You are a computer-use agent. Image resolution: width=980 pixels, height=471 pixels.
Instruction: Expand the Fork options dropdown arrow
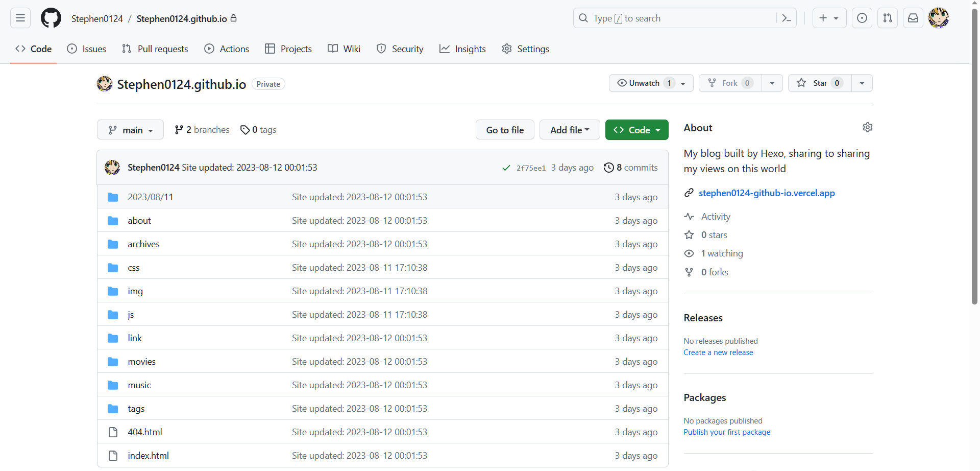[772, 83]
